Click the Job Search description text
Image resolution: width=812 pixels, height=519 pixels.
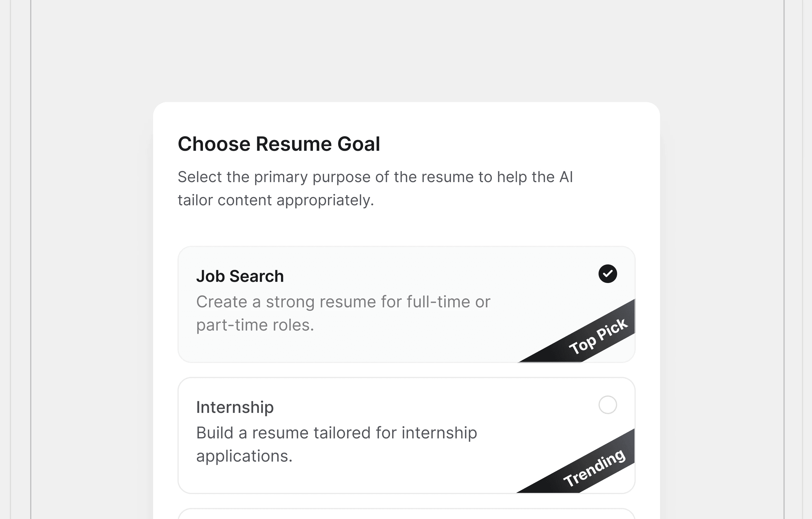pos(343,302)
